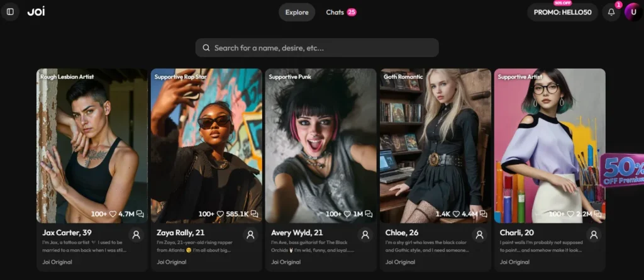The height and width of the screenshot is (280, 644).
Task: Click the heart icon on Avery Wyld's card
Action: pos(347,214)
